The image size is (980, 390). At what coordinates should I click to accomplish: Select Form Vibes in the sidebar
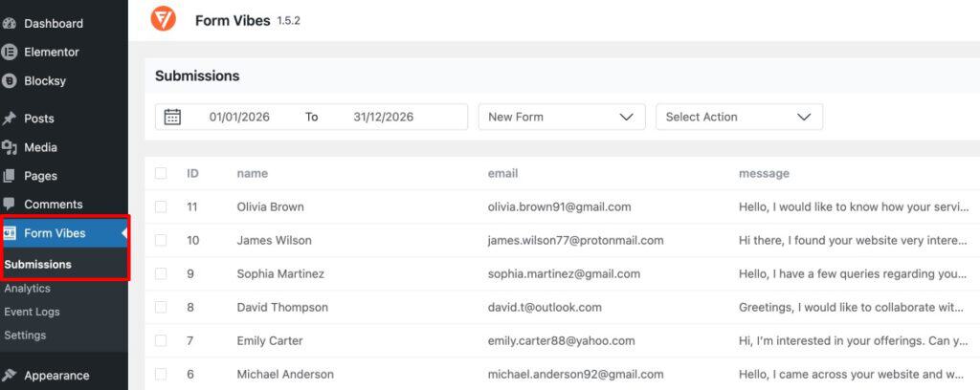pos(55,232)
